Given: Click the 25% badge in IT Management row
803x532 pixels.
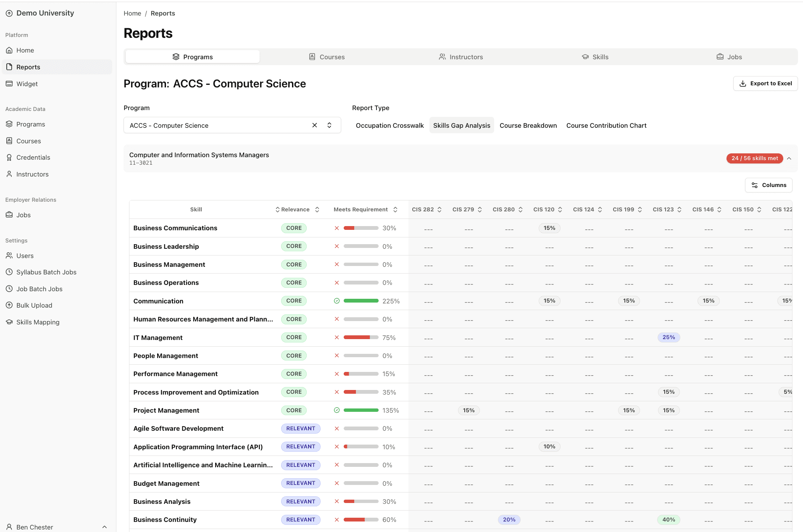Looking at the screenshot, I should (x=669, y=337).
